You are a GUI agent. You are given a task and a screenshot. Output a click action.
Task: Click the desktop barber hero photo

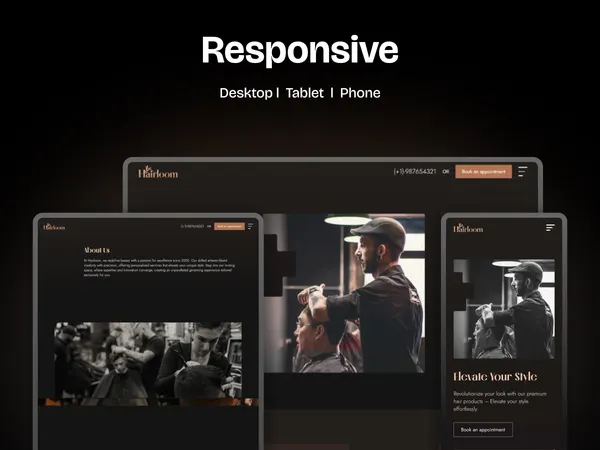344,293
